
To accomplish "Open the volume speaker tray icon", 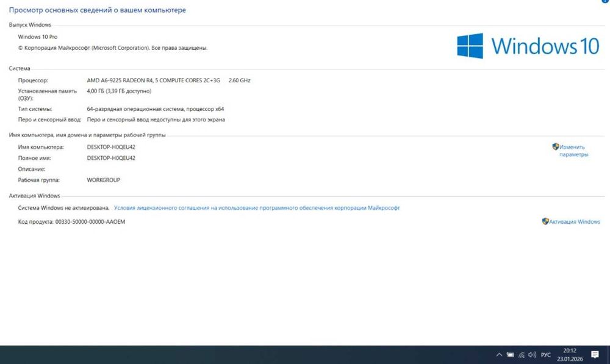I will tap(532, 355).
